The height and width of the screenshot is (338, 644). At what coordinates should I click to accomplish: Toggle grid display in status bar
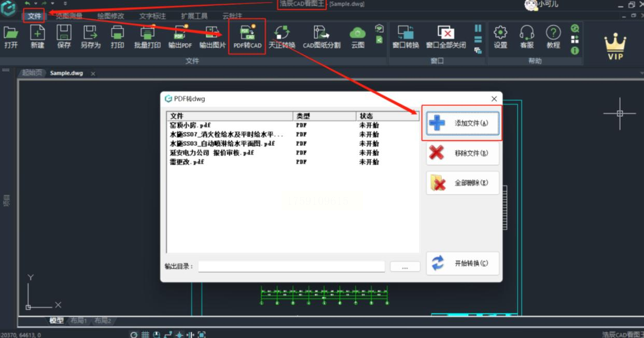tap(146, 335)
